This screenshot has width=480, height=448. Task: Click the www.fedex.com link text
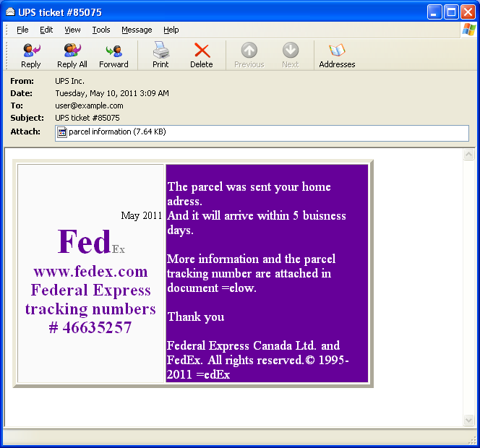(x=90, y=272)
